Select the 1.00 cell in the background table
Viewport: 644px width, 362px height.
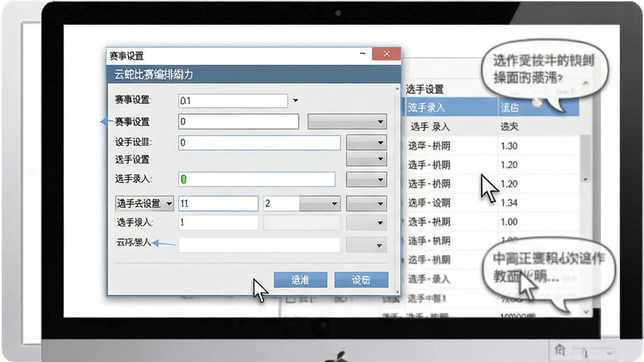tap(538, 222)
